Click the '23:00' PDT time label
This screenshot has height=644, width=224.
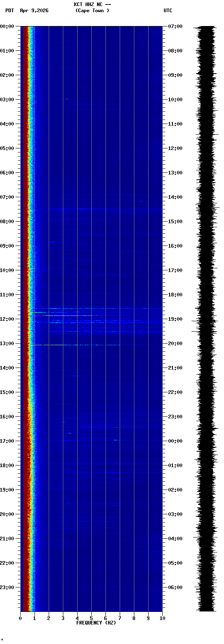point(7,587)
